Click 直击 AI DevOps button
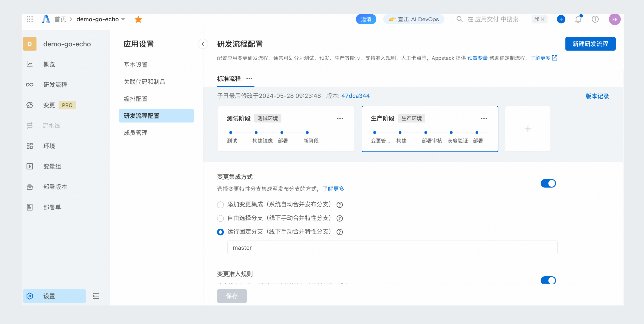This screenshot has height=324, width=644. tap(414, 19)
